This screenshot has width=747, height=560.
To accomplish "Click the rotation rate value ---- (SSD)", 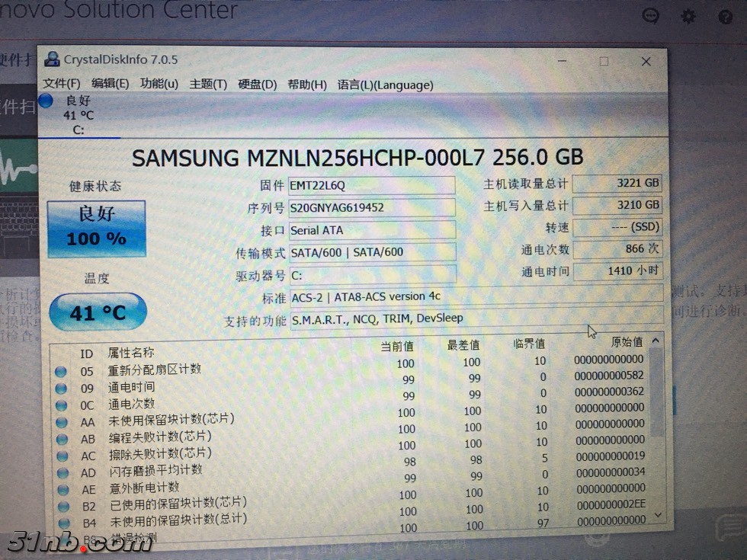I will pyautogui.click(x=617, y=227).
